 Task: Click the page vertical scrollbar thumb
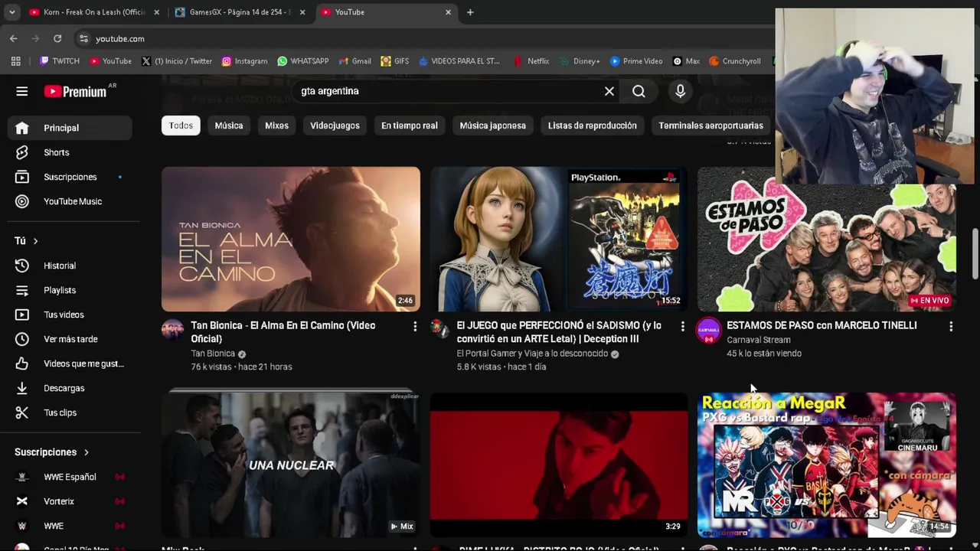click(975, 253)
